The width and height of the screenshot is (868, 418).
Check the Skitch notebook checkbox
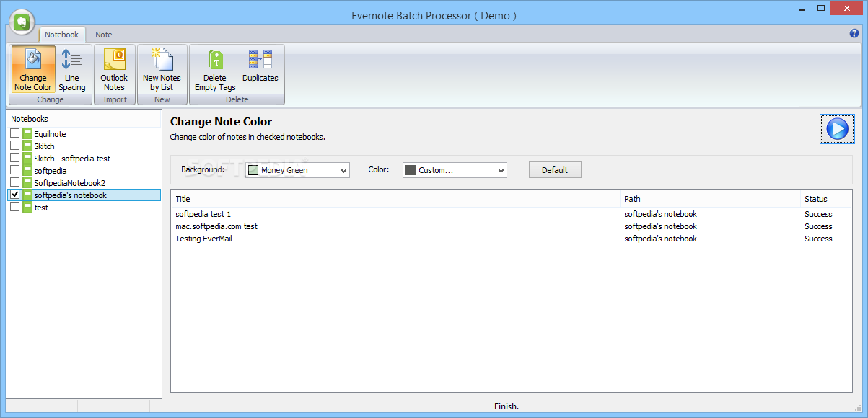15,146
